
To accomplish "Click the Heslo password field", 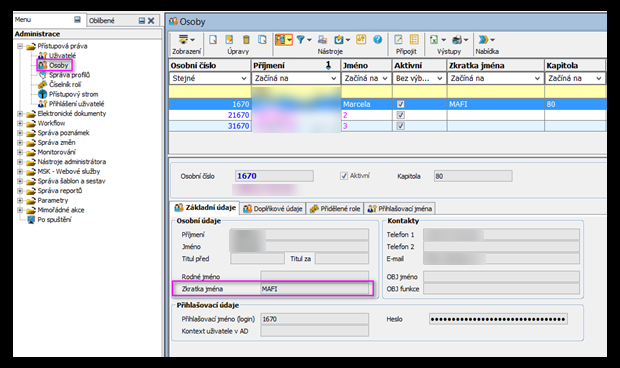I will pos(498,319).
